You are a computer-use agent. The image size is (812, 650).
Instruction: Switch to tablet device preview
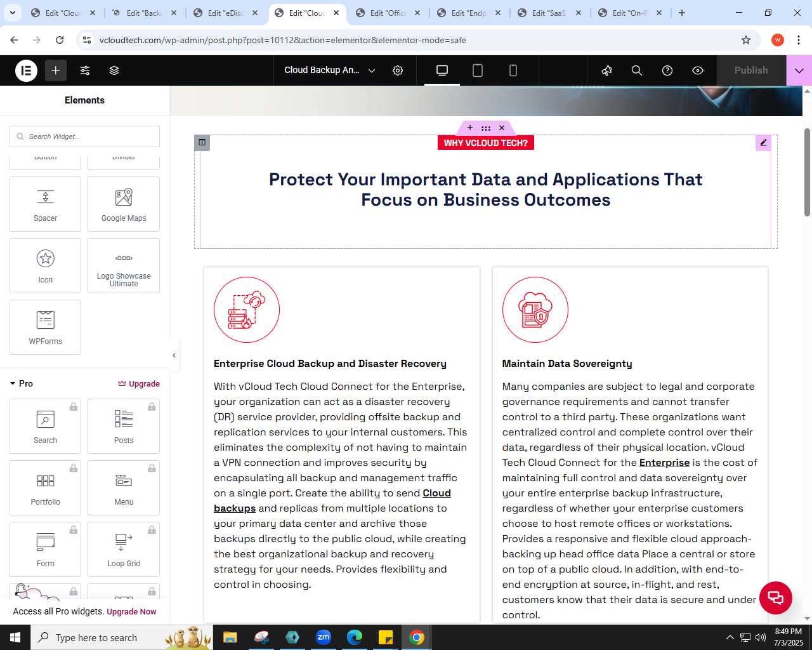tap(478, 70)
